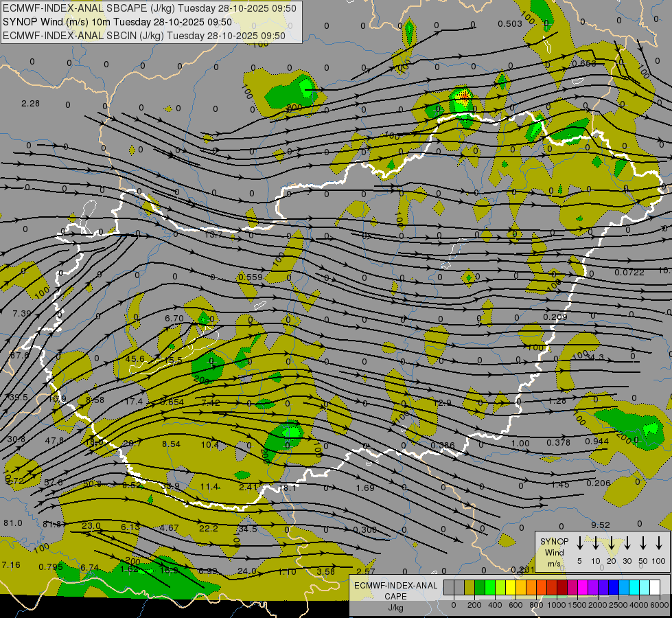Click the '6000' legend scale value
This screenshot has height=618, width=672.
[660, 605]
